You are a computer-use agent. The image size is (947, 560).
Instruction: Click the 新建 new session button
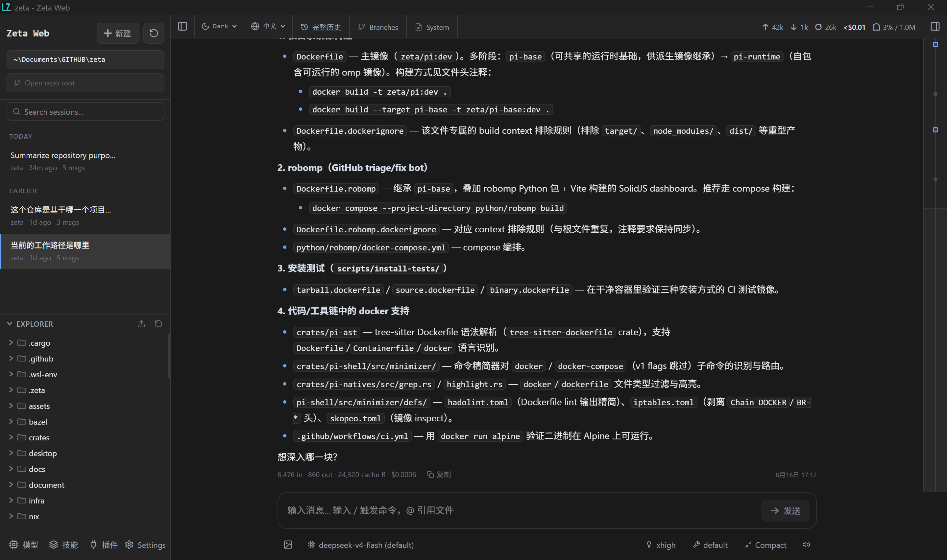point(118,33)
